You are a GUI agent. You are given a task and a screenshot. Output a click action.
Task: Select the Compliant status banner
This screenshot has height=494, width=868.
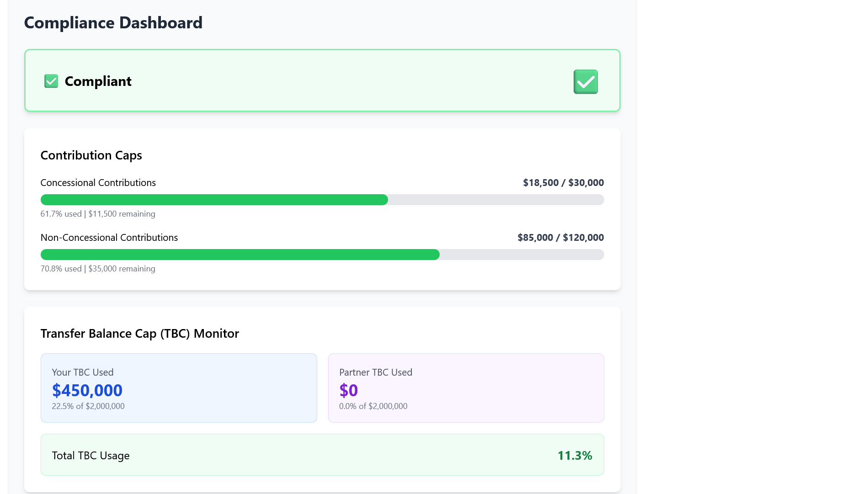pyautogui.click(x=322, y=80)
